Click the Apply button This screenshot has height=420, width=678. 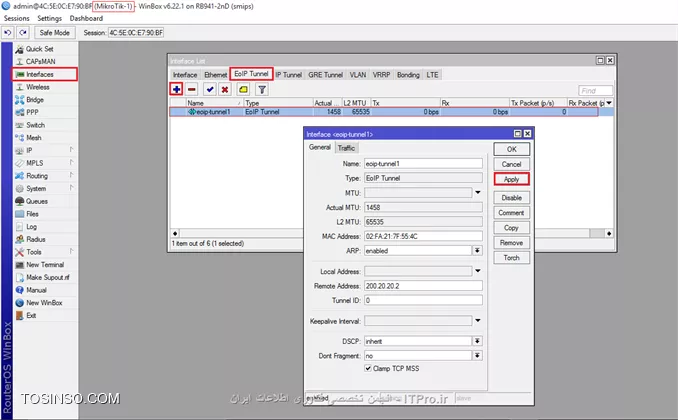(512, 179)
